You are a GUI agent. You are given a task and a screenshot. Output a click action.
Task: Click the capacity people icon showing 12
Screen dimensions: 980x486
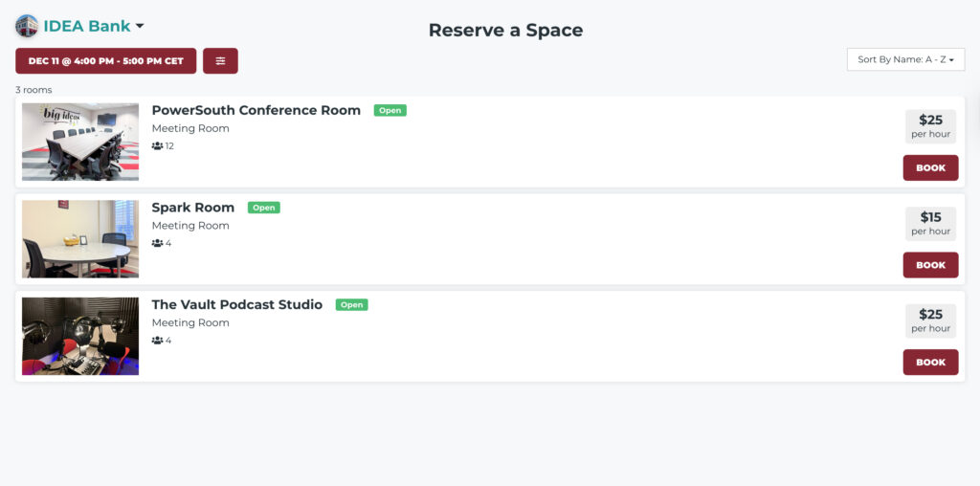158,146
